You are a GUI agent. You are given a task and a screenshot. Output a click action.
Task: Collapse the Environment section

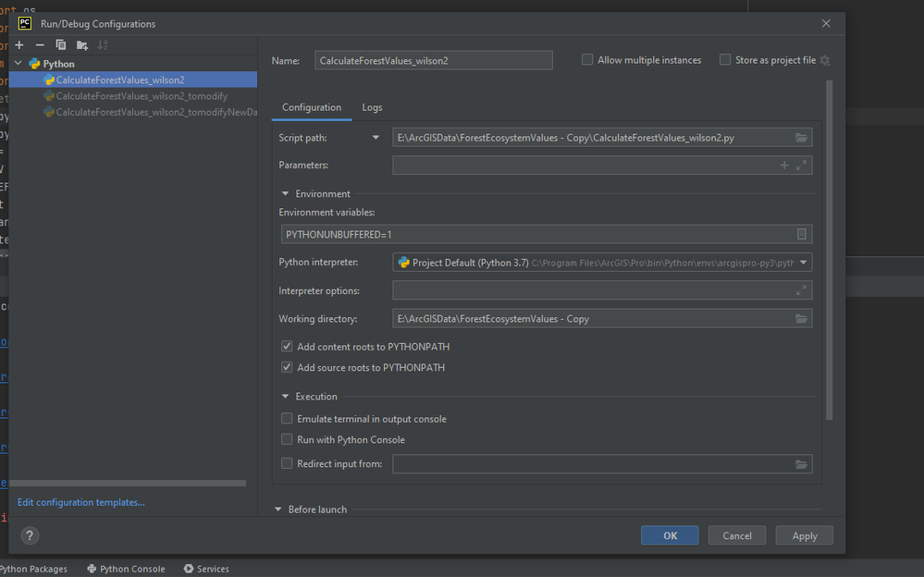click(286, 194)
